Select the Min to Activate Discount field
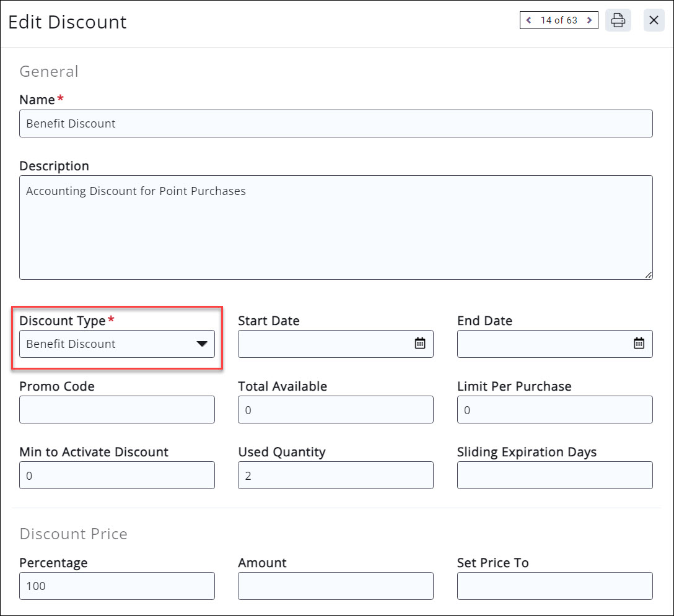 116,475
